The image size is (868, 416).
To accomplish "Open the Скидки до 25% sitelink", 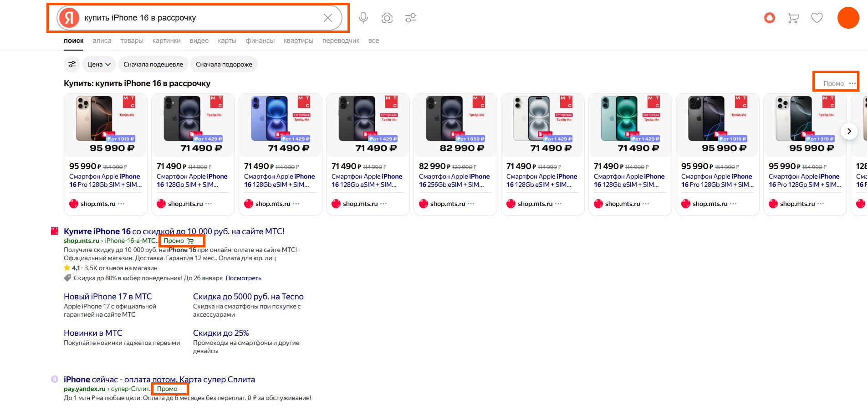I will (221, 333).
